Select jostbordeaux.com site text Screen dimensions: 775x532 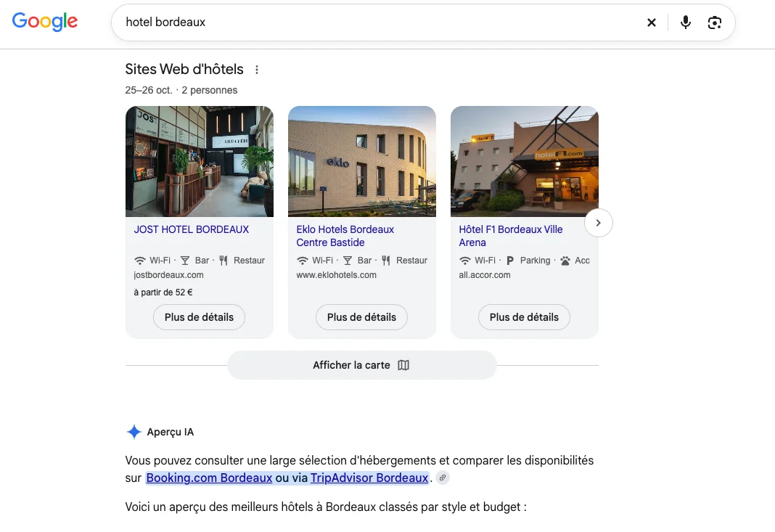click(x=168, y=275)
